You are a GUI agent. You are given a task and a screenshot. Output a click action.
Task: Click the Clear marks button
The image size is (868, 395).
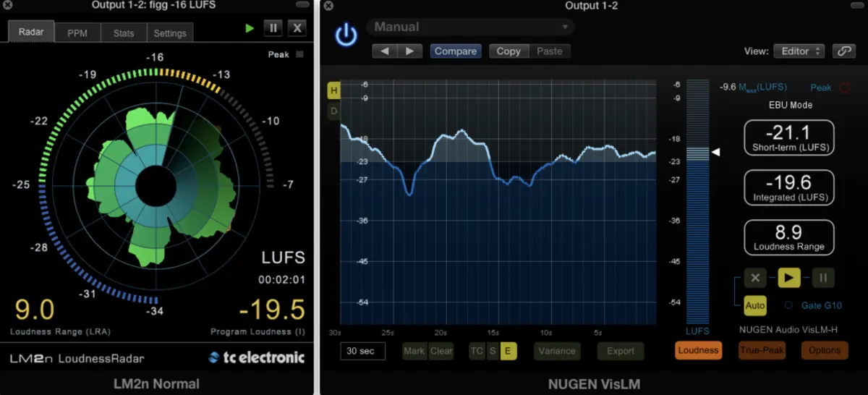click(441, 351)
